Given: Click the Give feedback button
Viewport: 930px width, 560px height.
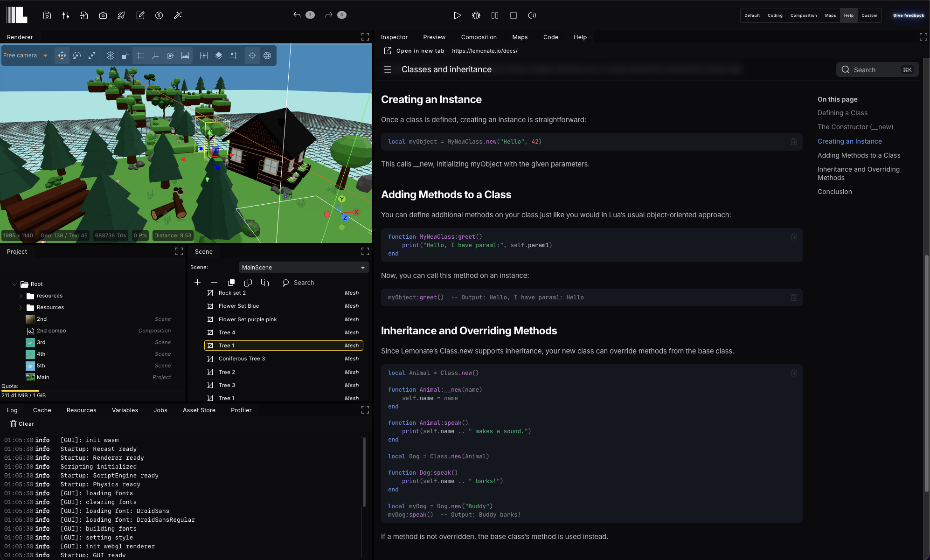Looking at the screenshot, I should pos(908,15).
